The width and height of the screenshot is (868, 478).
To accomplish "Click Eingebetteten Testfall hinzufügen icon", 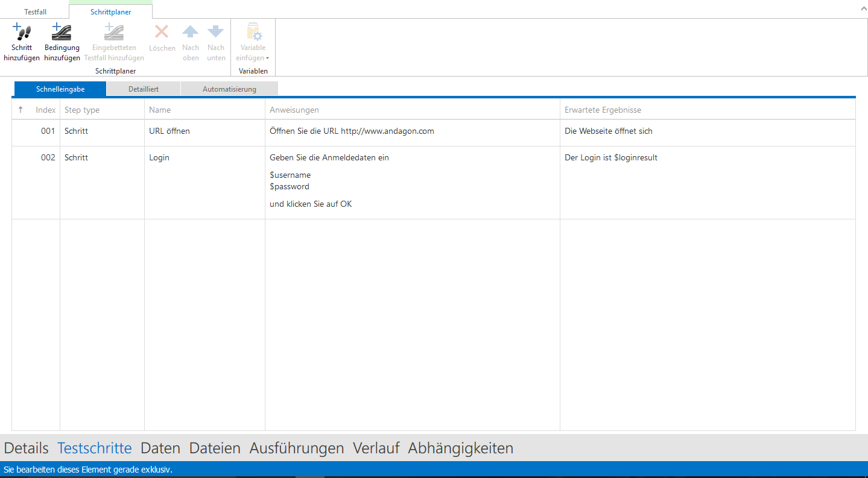I will pyautogui.click(x=114, y=32).
